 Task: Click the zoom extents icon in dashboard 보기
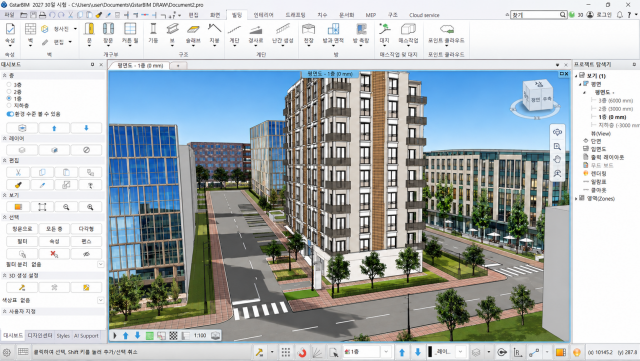42,207
